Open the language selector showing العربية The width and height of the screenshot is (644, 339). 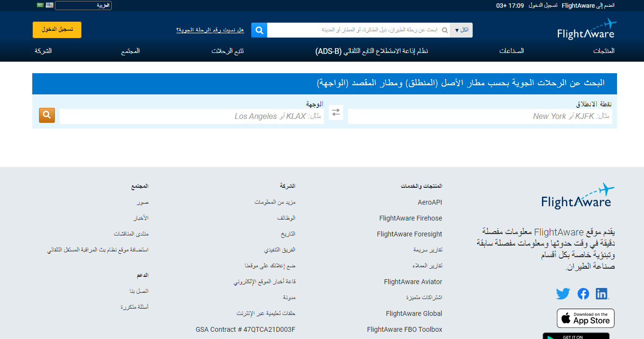[83, 6]
